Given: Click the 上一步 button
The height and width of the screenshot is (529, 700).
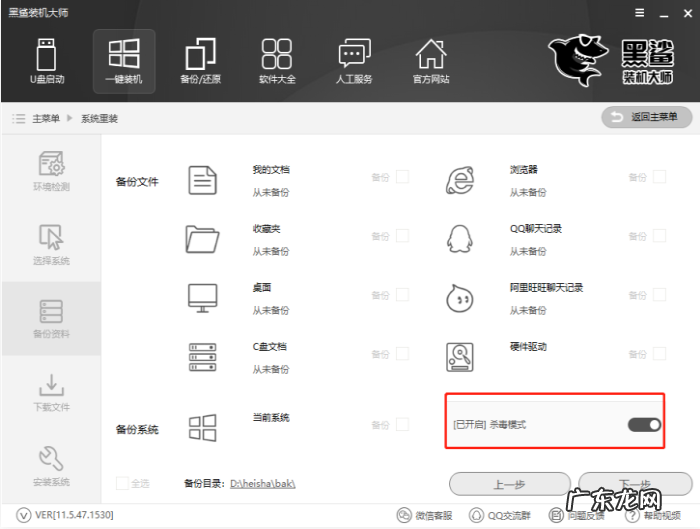Looking at the screenshot, I should point(510,484).
